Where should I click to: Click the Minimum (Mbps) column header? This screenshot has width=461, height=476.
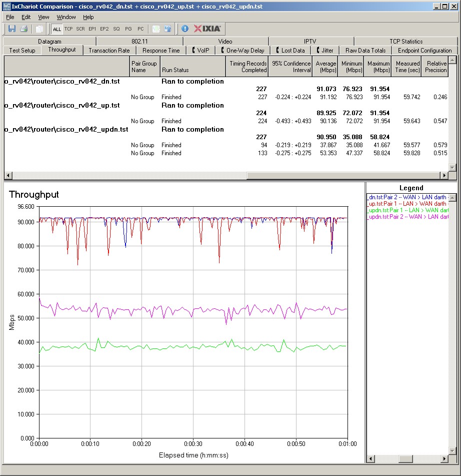(351, 67)
